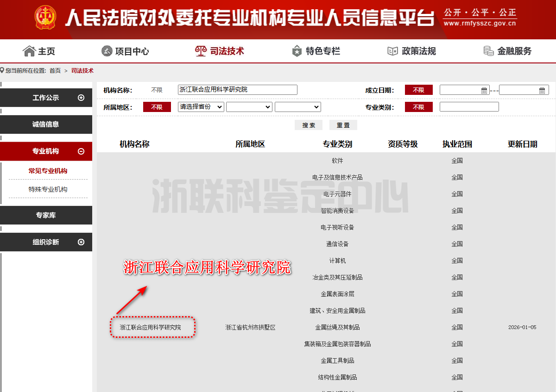Click the 专业类别 text input field
Viewport: 556px width, 392px height.
[x=469, y=107]
